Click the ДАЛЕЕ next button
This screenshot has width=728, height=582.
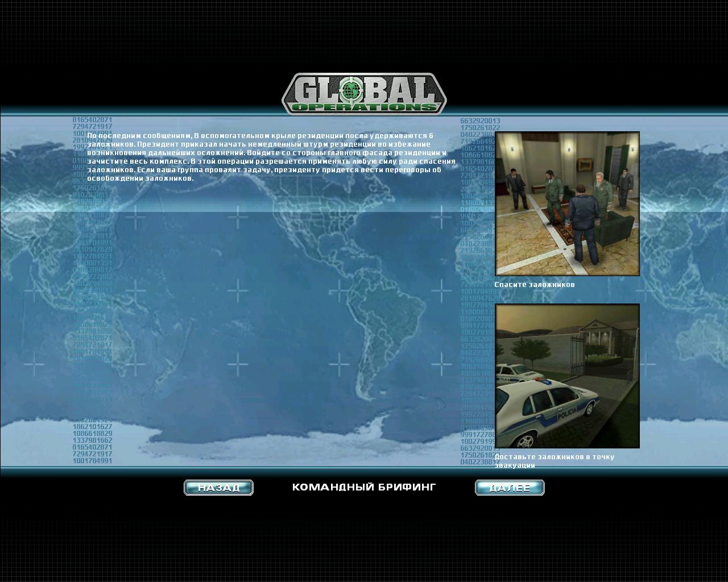(510, 488)
